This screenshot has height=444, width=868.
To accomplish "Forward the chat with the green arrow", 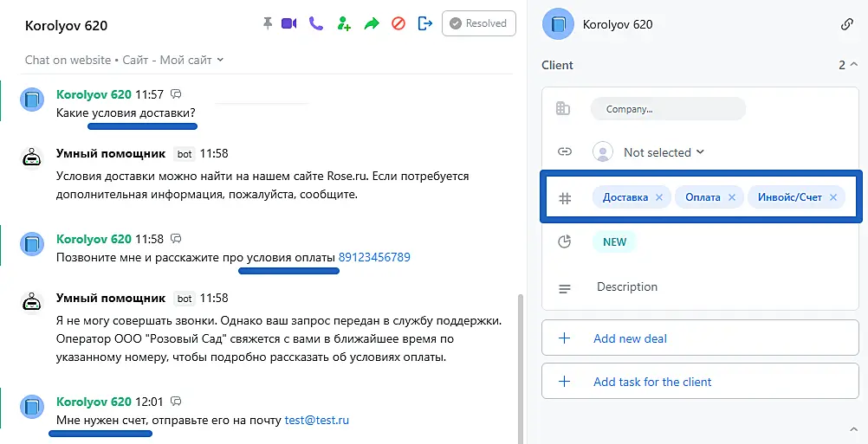I will click(x=372, y=24).
